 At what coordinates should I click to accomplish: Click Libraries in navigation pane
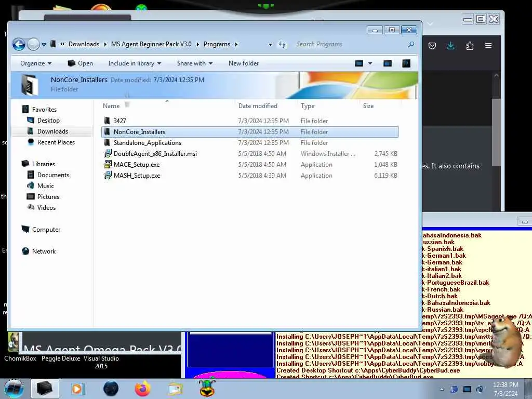(44, 164)
